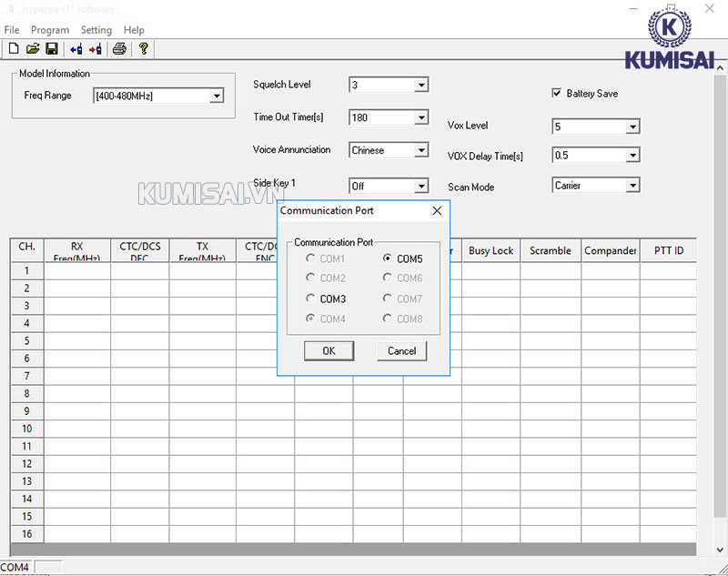
Task: Close the Communication Port dialog with X
Action: tap(437, 210)
